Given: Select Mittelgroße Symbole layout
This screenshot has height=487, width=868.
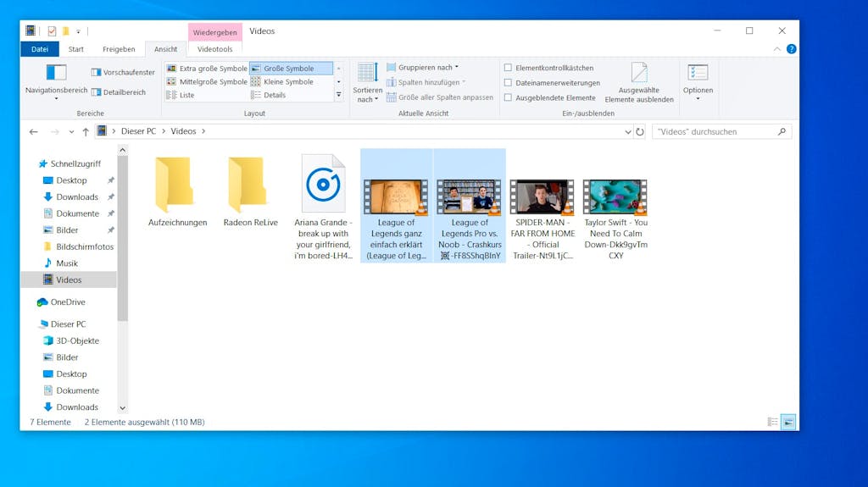Looking at the screenshot, I should 207,82.
